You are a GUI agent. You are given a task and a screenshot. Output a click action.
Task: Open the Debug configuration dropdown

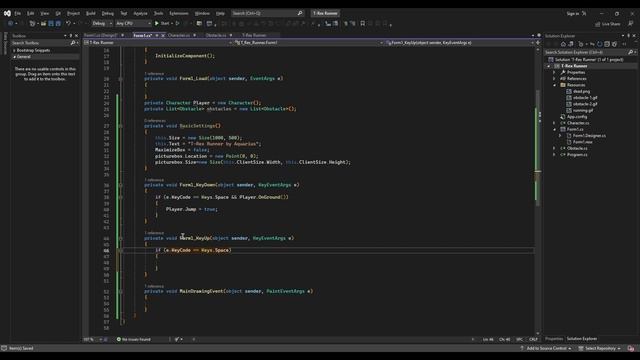coord(102,24)
